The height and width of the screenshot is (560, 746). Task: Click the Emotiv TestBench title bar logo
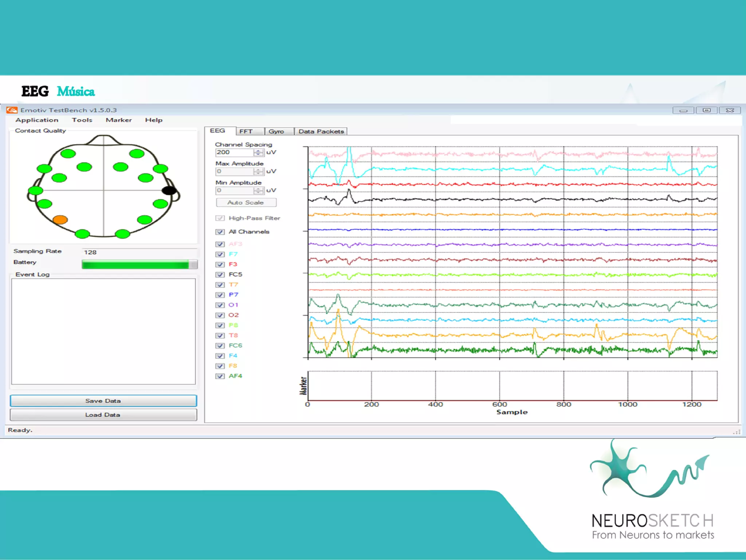pos(12,110)
